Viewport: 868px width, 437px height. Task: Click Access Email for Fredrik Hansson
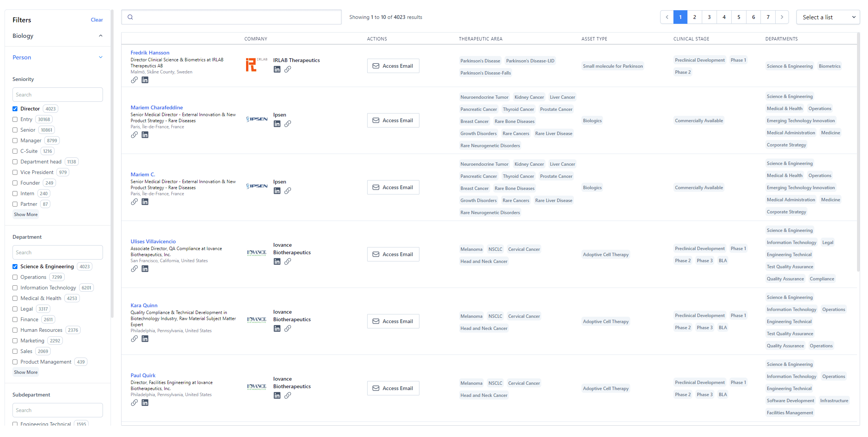pos(393,65)
